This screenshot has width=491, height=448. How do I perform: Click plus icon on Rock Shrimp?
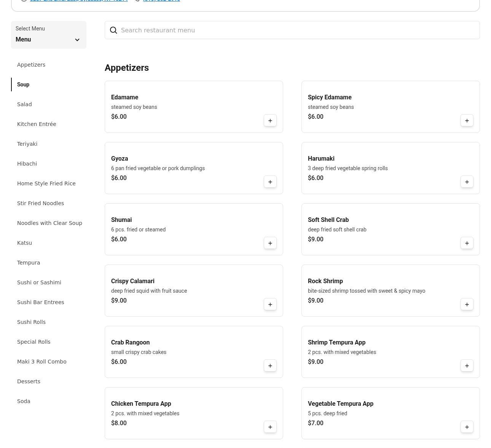(467, 305)
